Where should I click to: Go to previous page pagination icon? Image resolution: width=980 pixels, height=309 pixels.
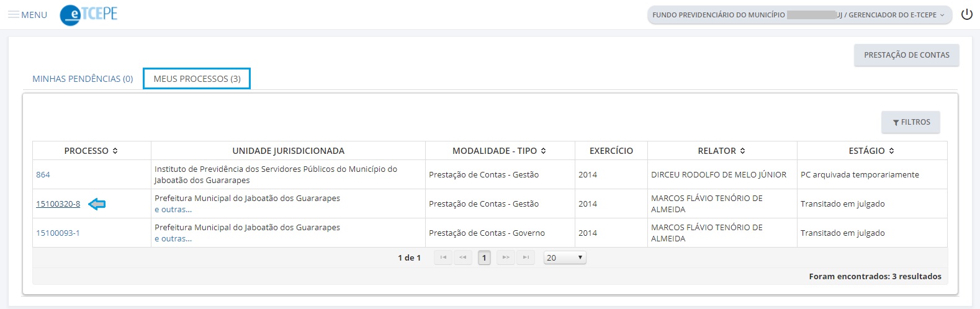pyautogui.click(x=463, y=257)
